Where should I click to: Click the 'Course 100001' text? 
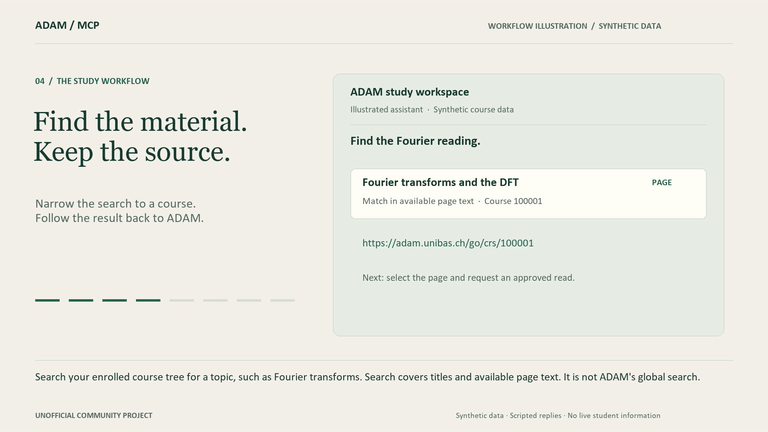tap(513, 201)
